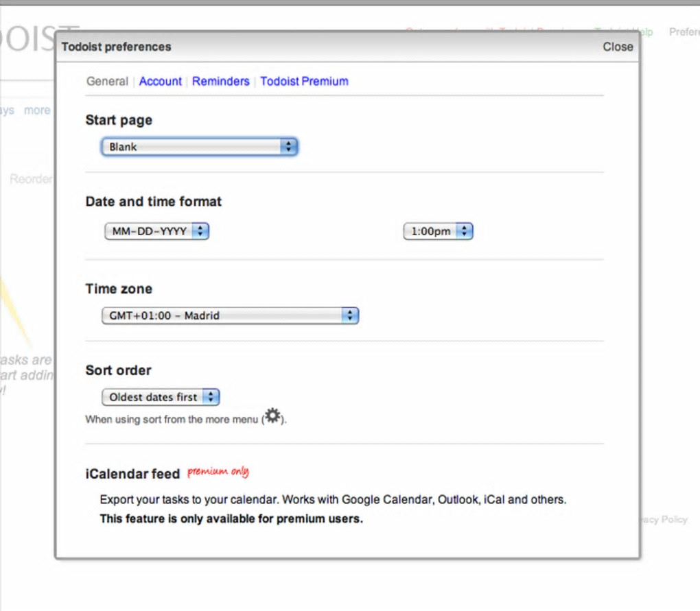Close the Todoist preferences dialog
The width and height of the screenshot is (700, 611).
click(618, 47)
